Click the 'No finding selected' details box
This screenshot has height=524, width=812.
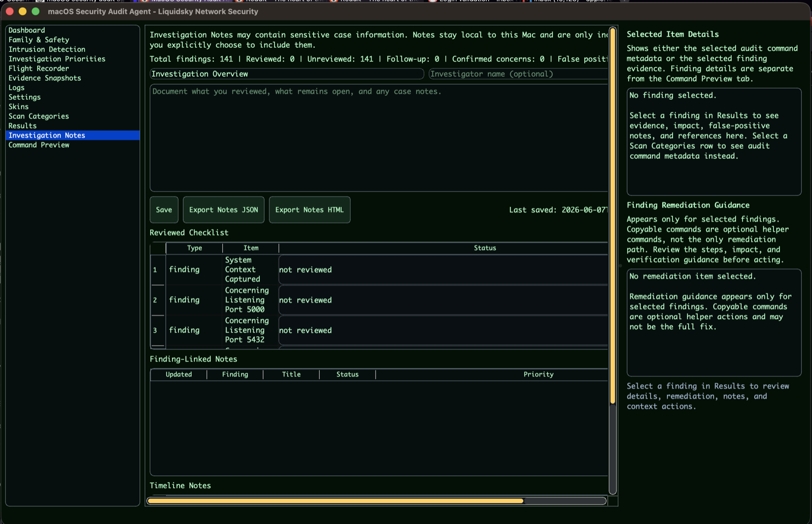coord(714,142)
